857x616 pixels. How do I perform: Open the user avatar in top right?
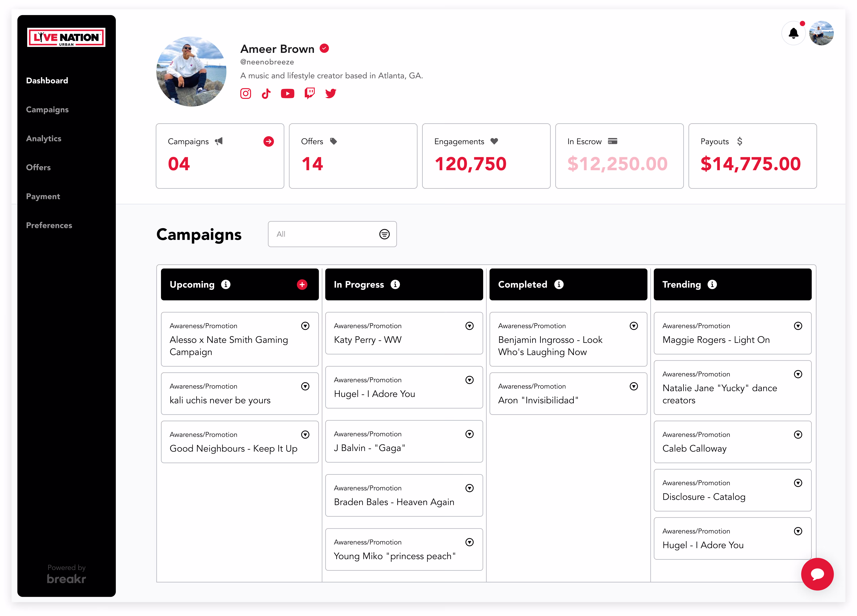click(822, 34)
